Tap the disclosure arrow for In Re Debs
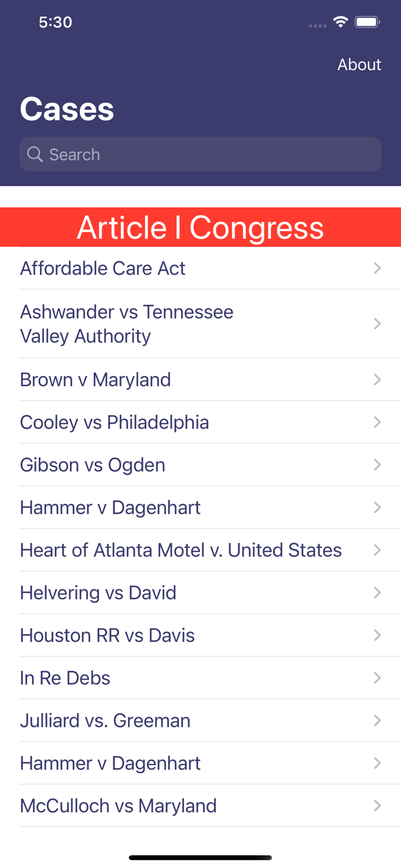The width and height of the screenshot is (401, 868). click(377, 678)
